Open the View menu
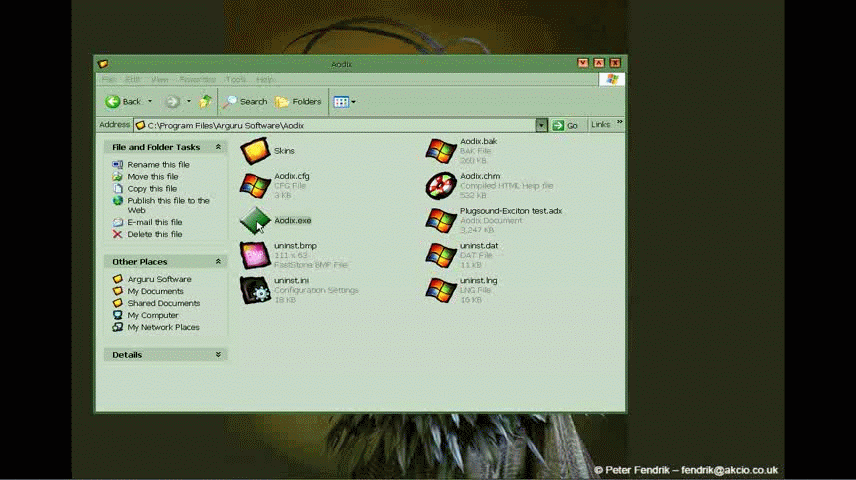 click(x=159, y=80)
